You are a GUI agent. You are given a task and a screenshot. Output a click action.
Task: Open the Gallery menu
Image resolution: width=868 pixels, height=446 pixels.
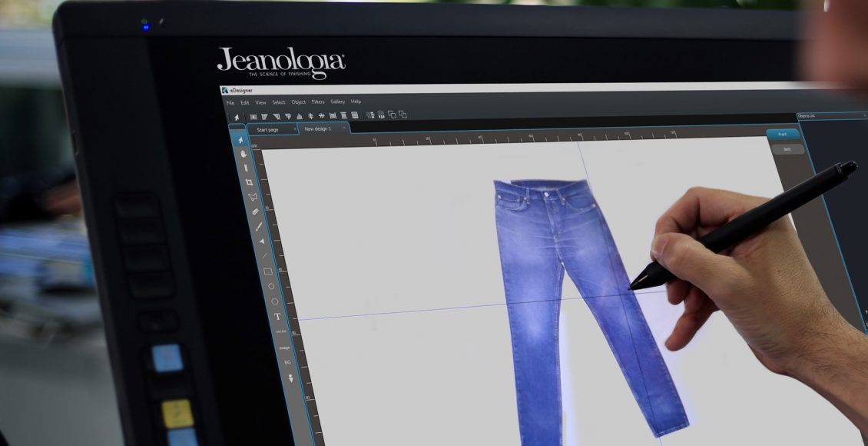(338, 102)
